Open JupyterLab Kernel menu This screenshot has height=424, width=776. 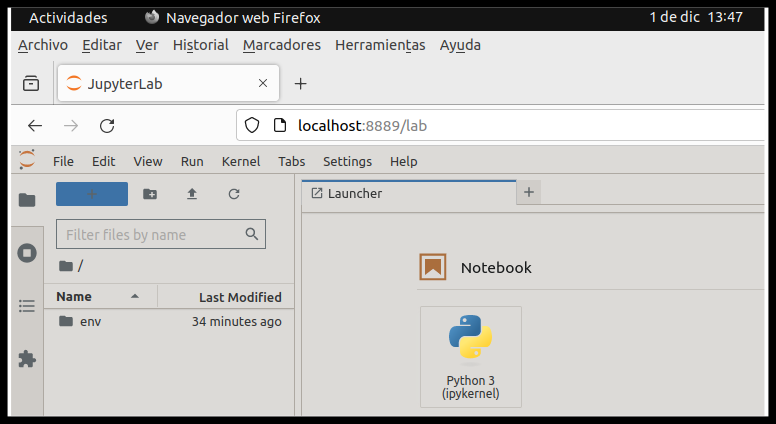click(241, 161)
